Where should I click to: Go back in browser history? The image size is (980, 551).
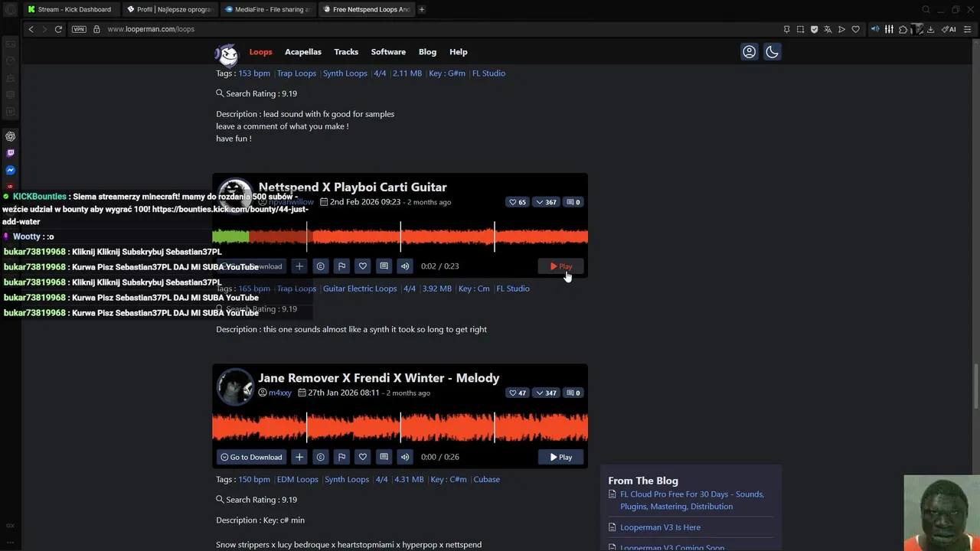(31, 29)
